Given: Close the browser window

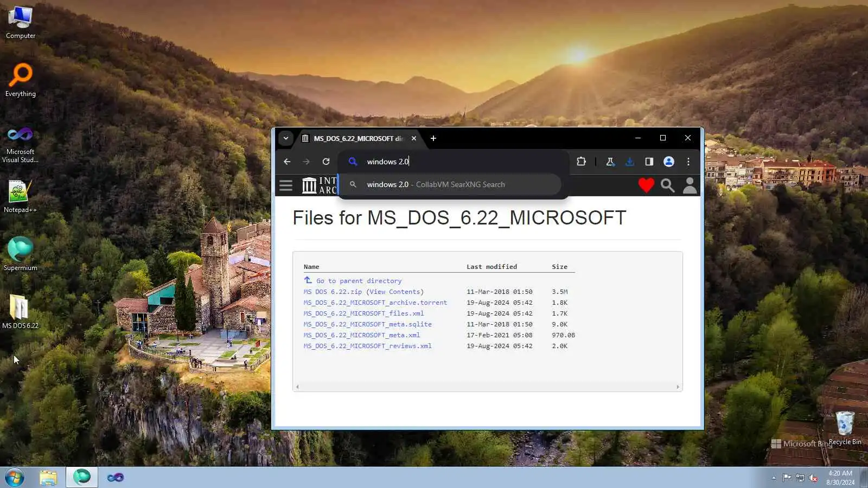Looking at the screenshot, I should [x=688, y=138].
